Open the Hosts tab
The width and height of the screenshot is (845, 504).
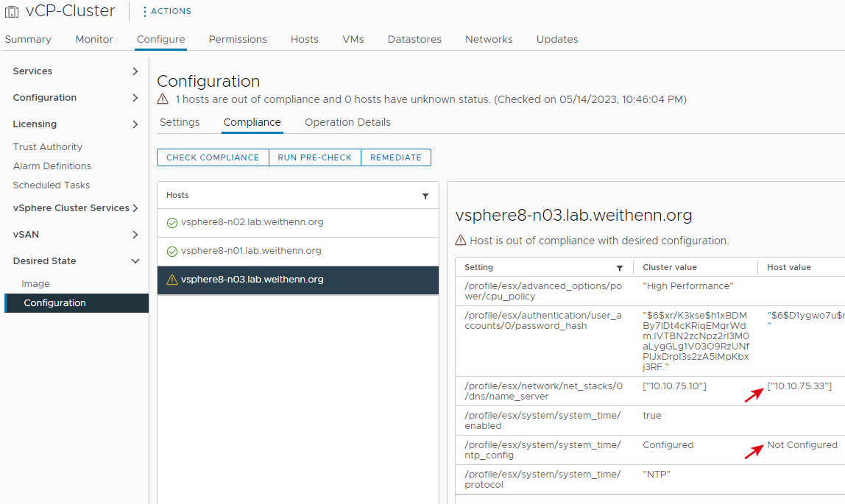(x=305, y=39)
